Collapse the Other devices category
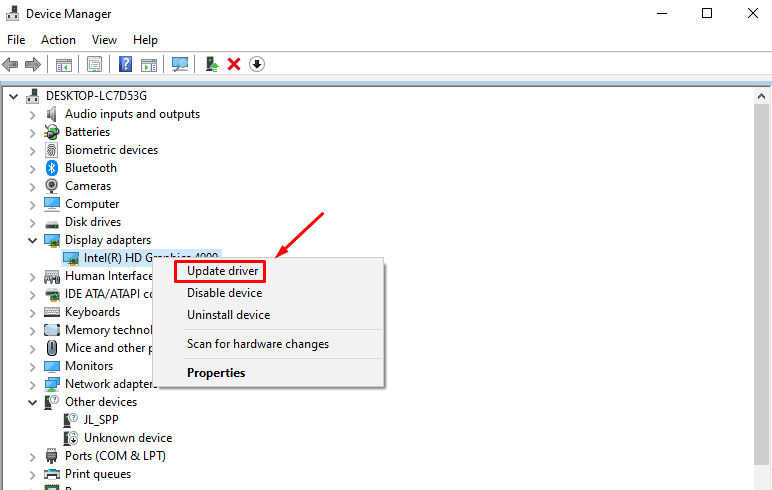This screenshot has height=490, width=772. pyautogui.click(x=32, y=402)
